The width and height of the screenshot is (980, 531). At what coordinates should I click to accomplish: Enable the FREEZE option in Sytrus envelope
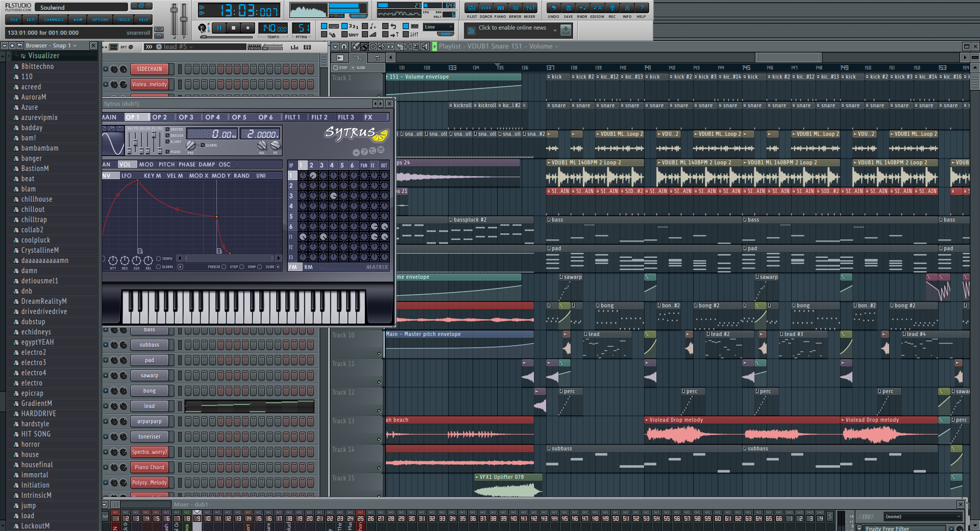click(224, 267)
